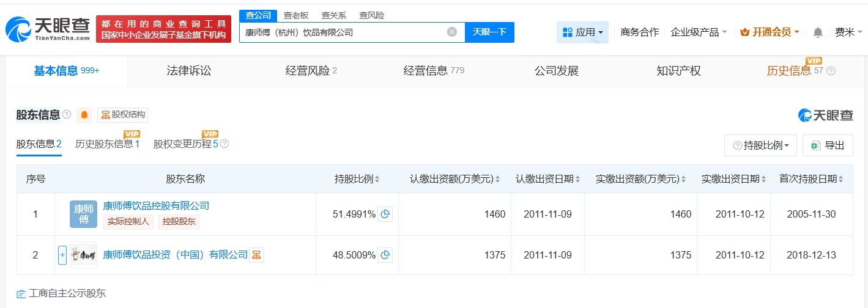Switch to the 查公司 search tab

coord(258,15)
